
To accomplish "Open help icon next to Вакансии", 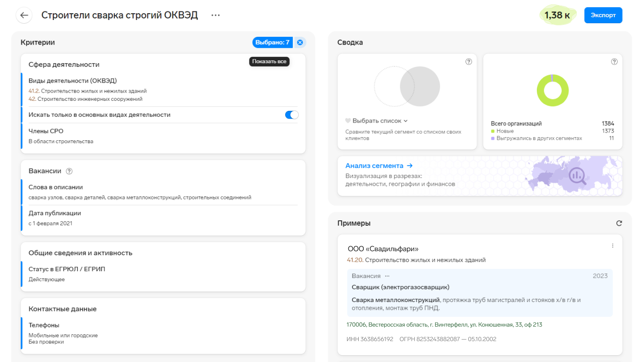I will pos(69,171).
